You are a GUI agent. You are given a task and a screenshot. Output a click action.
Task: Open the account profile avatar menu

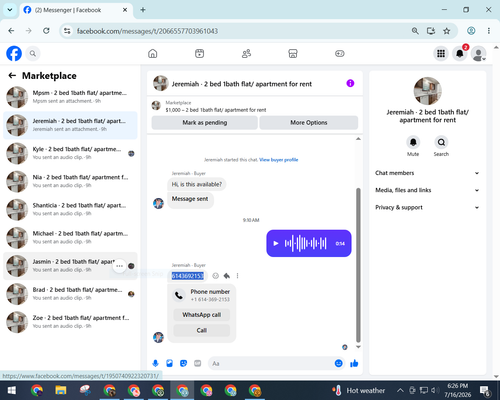click(x=478, y=53)
